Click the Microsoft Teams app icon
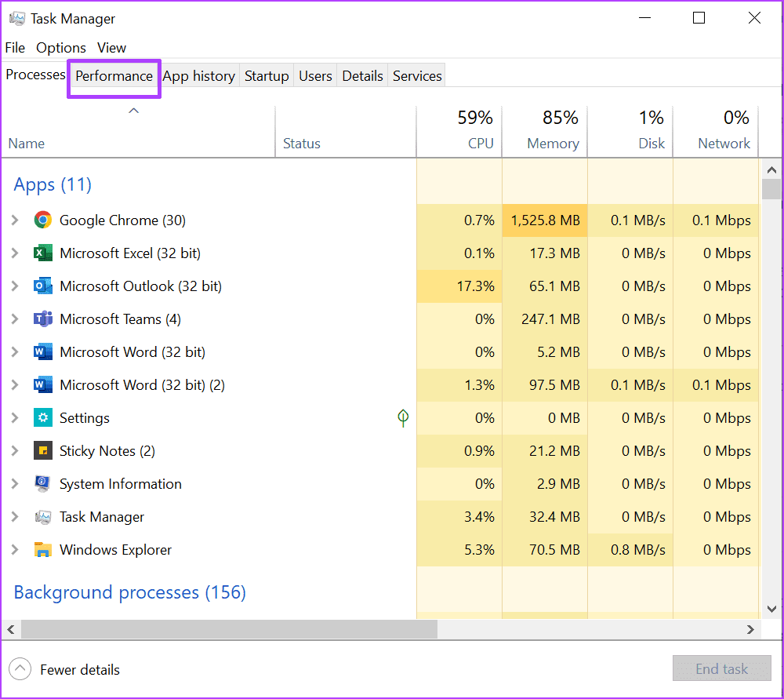This screenshot has height=699, width=784. (43, 319)
